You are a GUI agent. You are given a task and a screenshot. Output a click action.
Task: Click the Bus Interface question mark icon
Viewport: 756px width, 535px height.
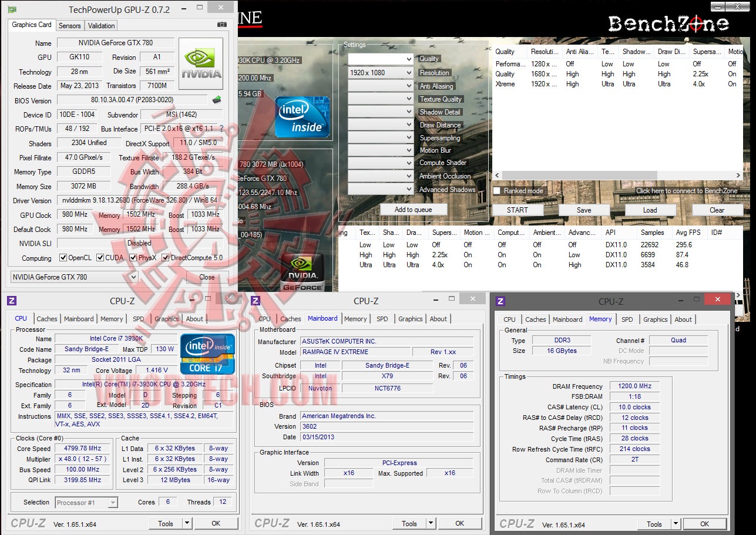pyautogui.click(x=221, y=129)
